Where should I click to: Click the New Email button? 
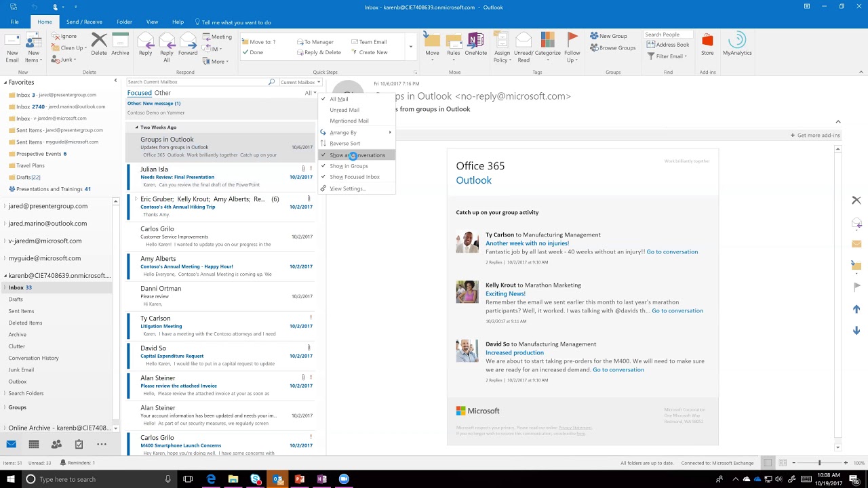tap(12, 47)
